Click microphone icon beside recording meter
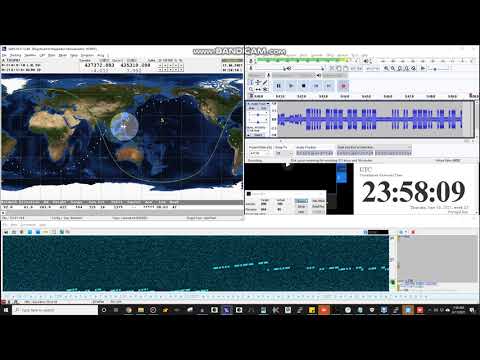 pyautogui.click(x=252, y=61)
